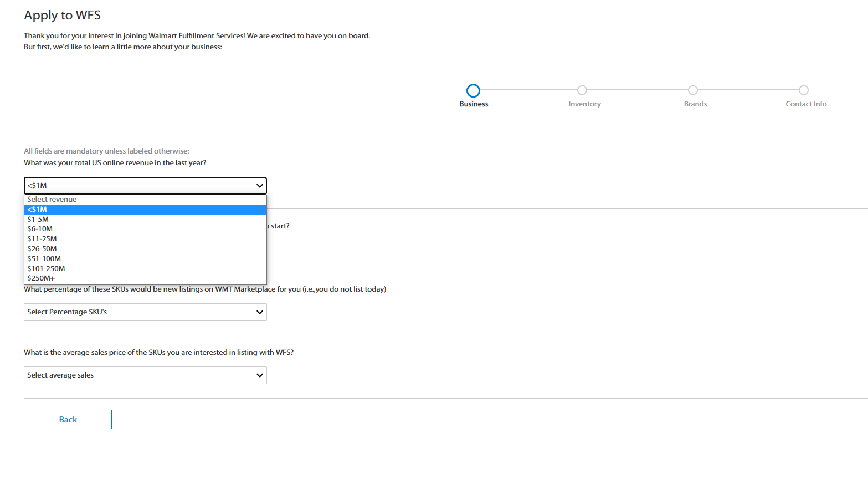868x489 pixels.
Task: Open the Select Percentage SKU's dropdown
Action: 145,312
